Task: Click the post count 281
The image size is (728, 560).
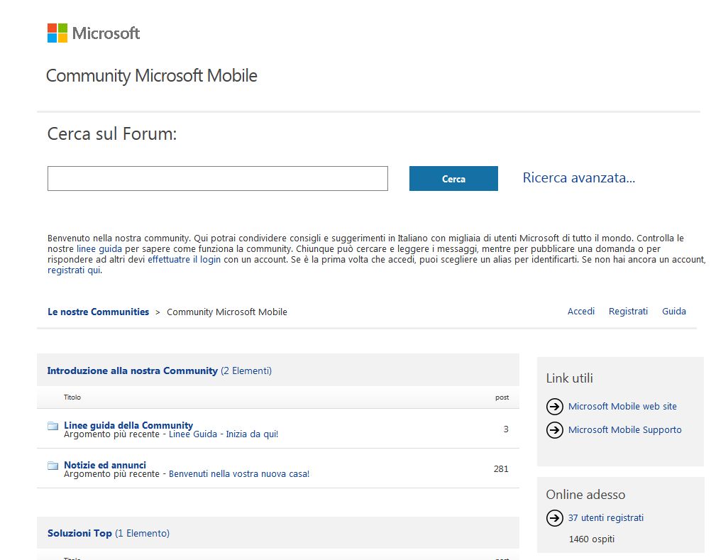Action: click(x=501, y=469)
